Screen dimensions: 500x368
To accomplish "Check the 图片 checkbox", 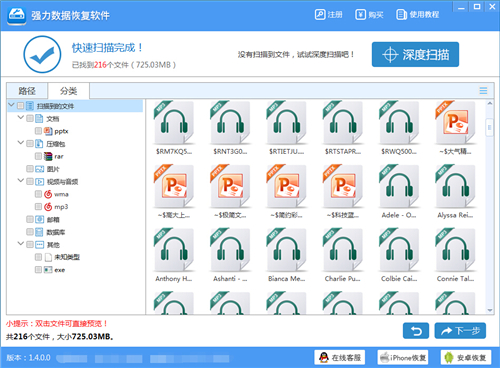I will click(x=30, y=169).
